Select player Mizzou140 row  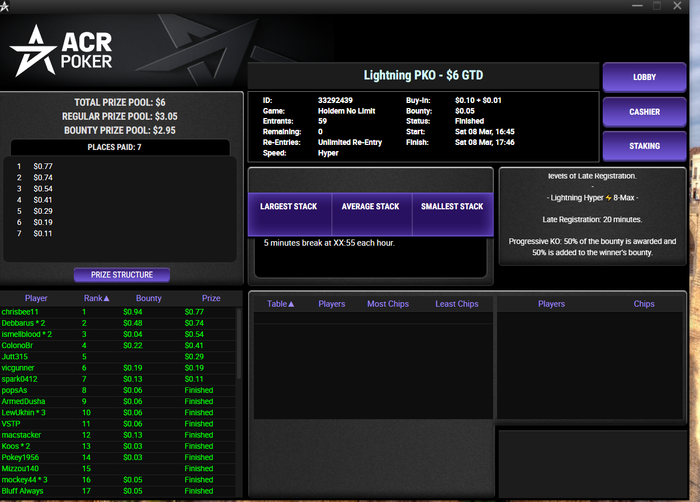[x=118, y=468]
